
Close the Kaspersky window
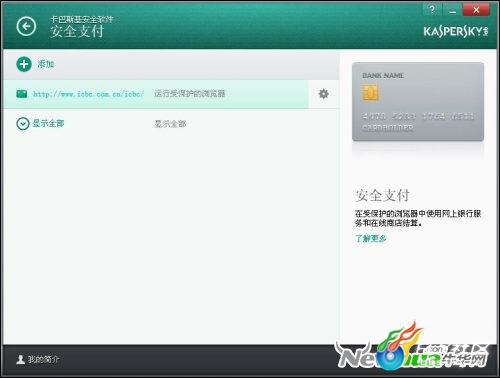coord(476,10)
